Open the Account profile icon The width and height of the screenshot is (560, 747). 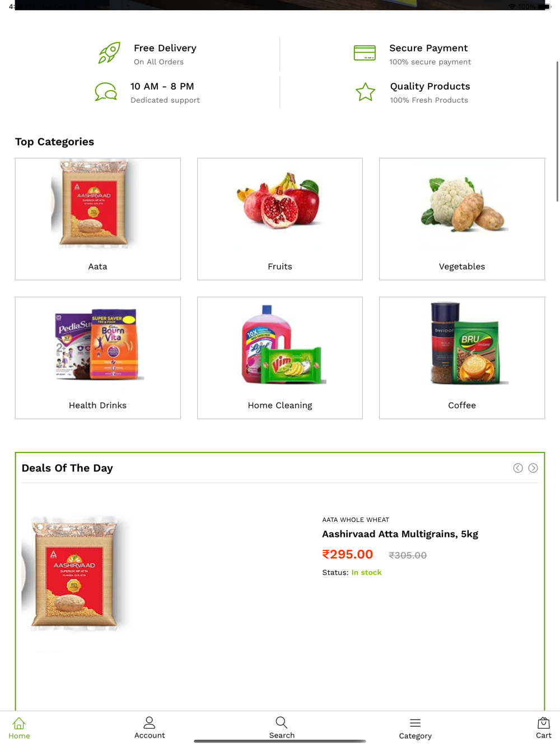[150, 722]
